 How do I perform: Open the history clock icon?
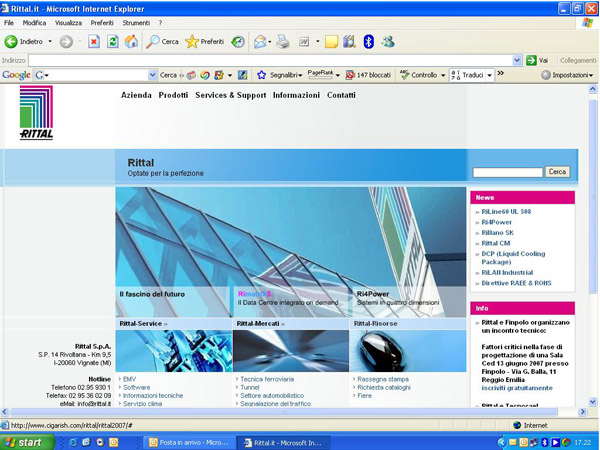[x=238, y=41]
